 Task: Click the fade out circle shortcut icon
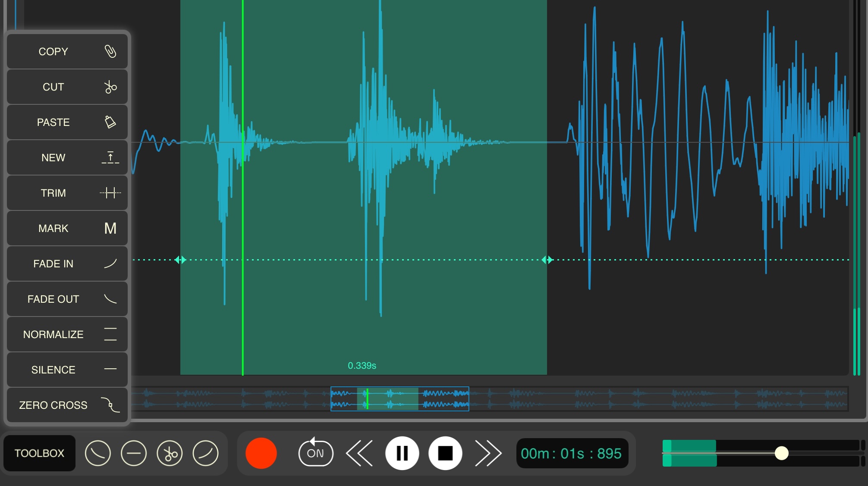pos(98,453)
